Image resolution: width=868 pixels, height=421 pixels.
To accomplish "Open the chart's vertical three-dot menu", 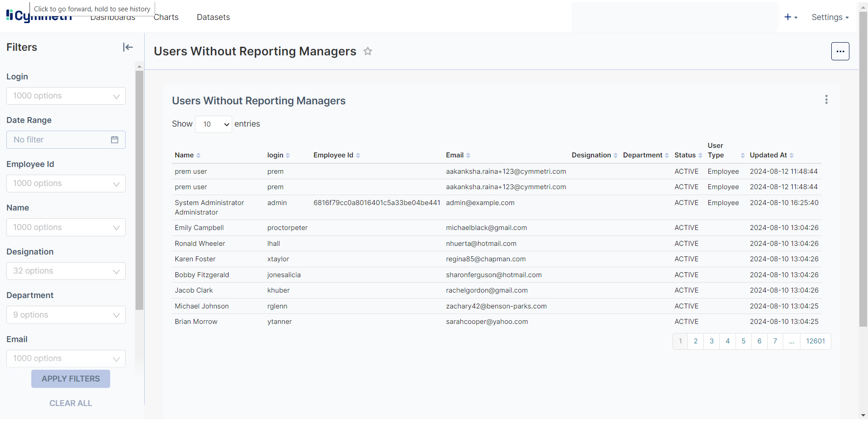I will [826, 100].
